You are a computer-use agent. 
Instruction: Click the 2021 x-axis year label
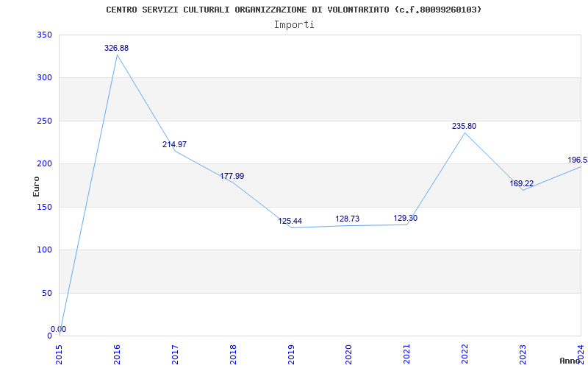[407, 354]
